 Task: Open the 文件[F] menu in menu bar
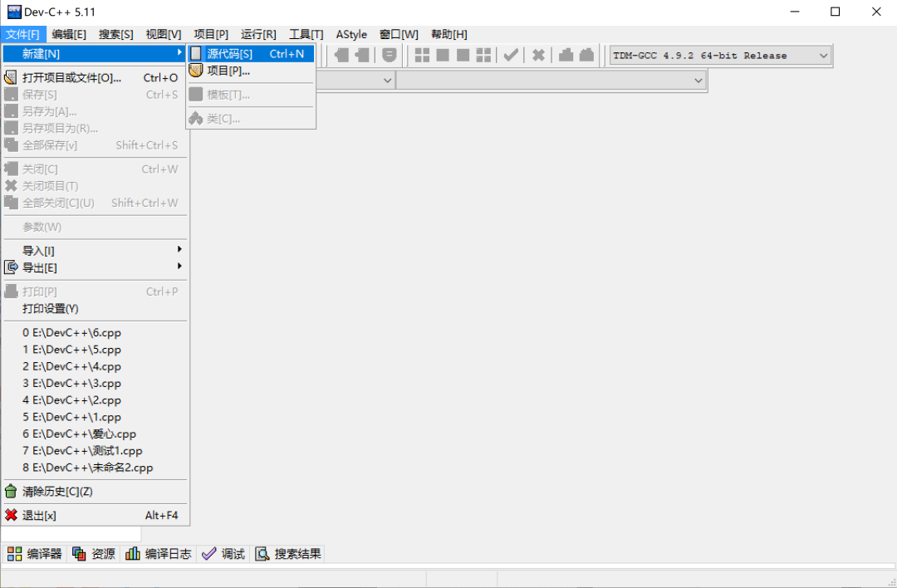click(23, 34)
